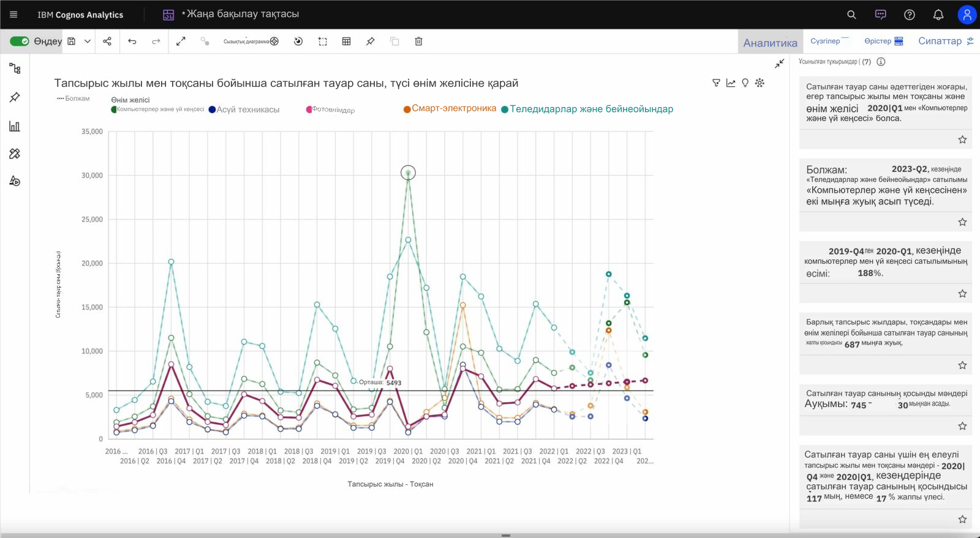Click the Асүй техникасы blue legend swatch
The width and height of the screenshot is (980, 538).
pos(212,110)
